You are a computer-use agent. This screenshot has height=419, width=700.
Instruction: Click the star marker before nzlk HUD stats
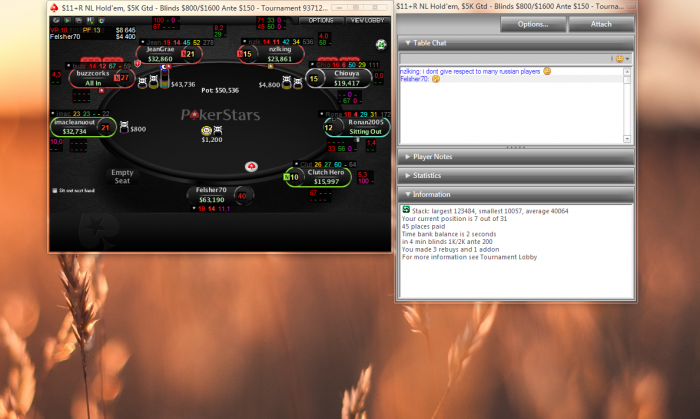(x=244, y=41)
